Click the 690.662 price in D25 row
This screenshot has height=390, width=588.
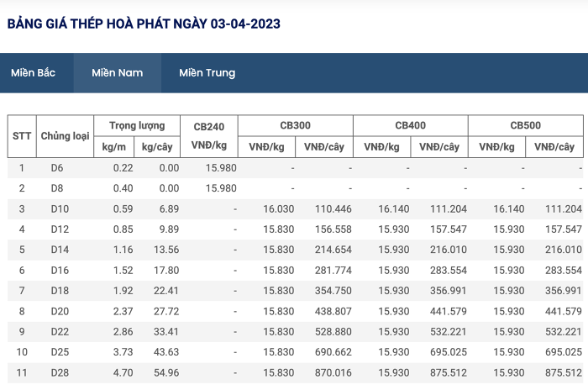(x=333, y=352)
